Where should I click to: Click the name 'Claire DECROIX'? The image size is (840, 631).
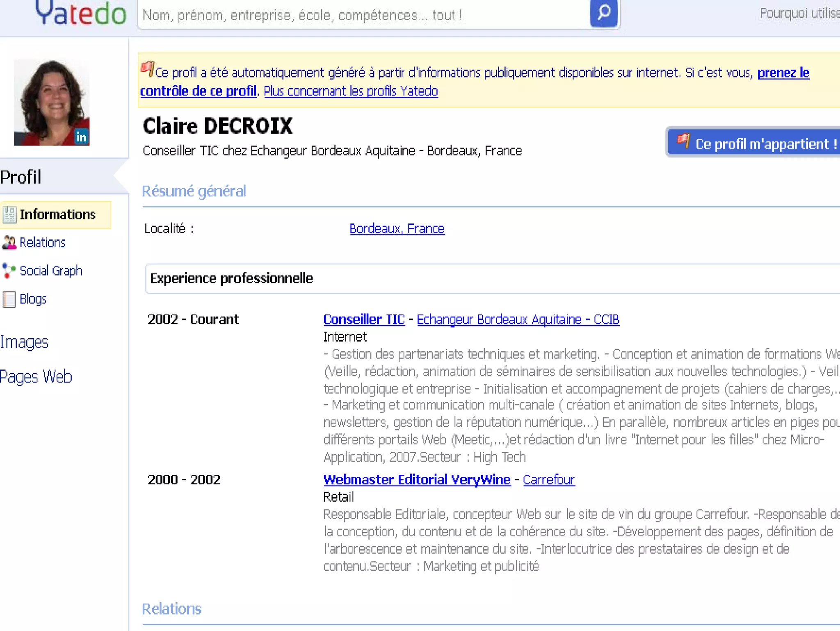[x=217, y=126]
